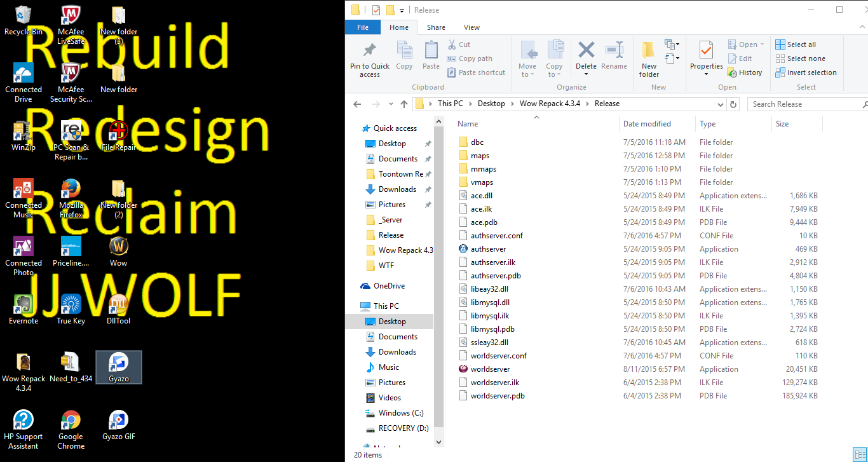Go up one folder level with up arrow
Viewport: 868px width, 462px height.
coord(404,104)
